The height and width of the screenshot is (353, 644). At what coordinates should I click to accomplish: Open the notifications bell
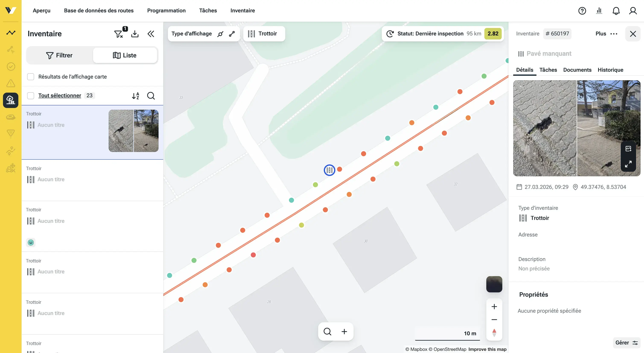tap(616, 11)
